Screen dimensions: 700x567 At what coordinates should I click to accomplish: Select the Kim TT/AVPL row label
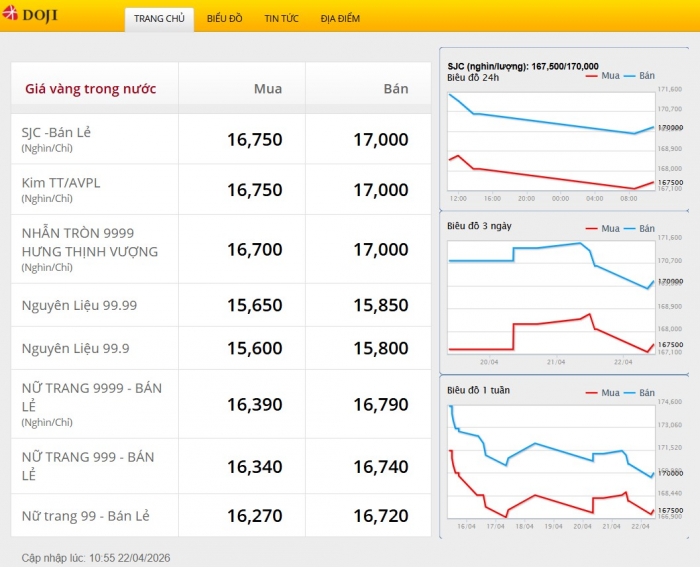click(x=61, y=182)
